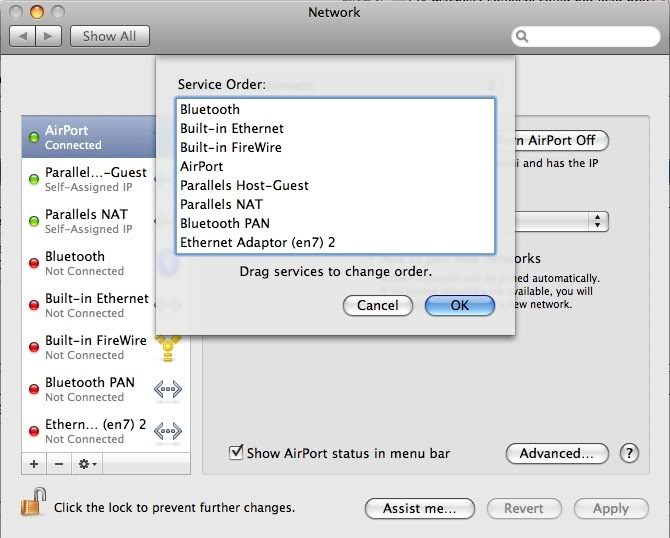The width and height of the screenshot is (670, 538).
Task: Click the Show All button
Action: pos(110,36)
